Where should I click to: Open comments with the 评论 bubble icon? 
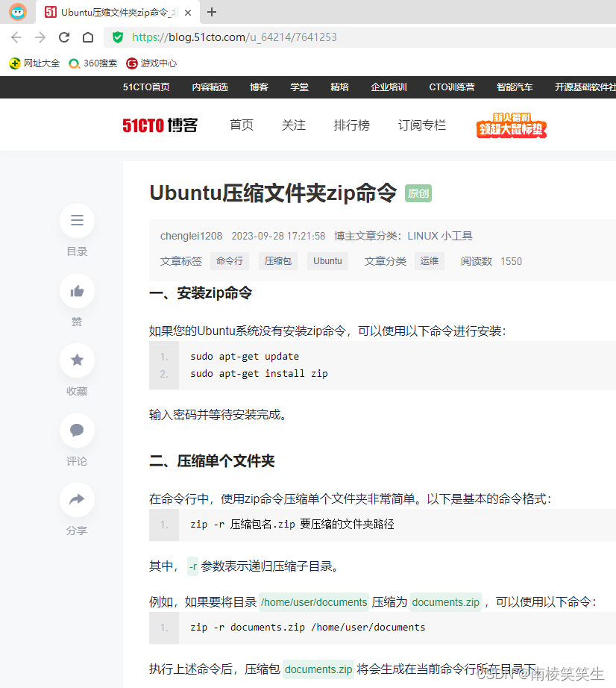77,430
